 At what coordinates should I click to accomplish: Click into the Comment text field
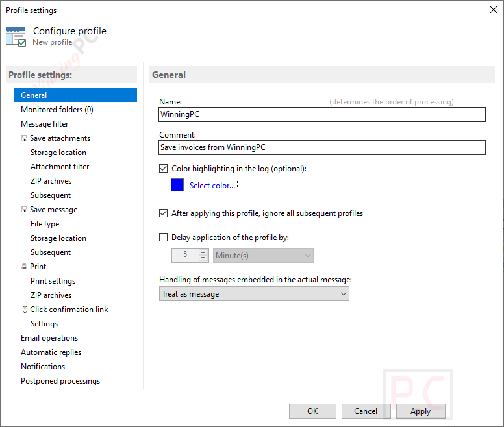click(322, 147)
